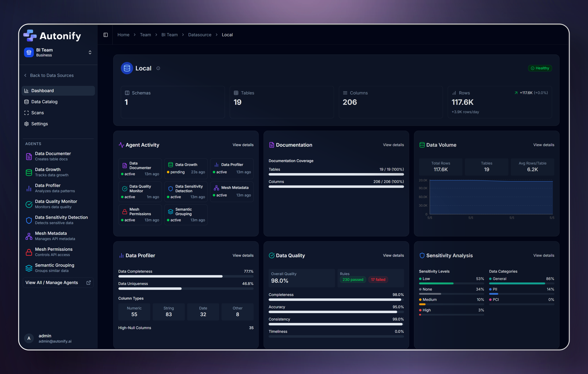
Task: Select Data Growth agent icon in sidebar
Action: click(x=29, y=172)
